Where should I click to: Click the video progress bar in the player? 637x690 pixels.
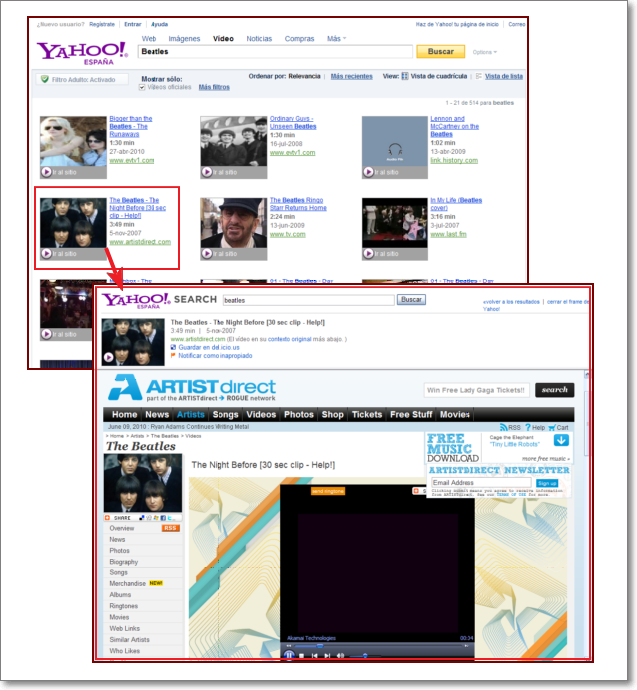(378, 646)
